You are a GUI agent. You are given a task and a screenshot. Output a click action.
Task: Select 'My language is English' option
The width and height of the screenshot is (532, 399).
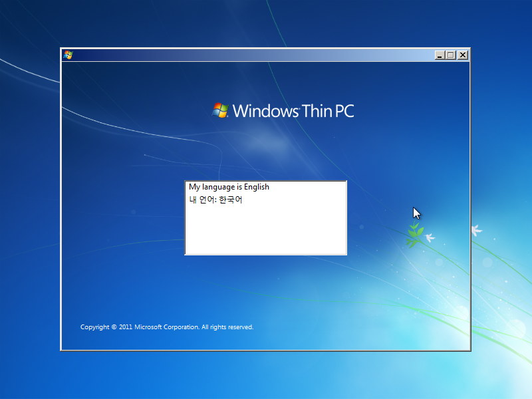(265, 187)
